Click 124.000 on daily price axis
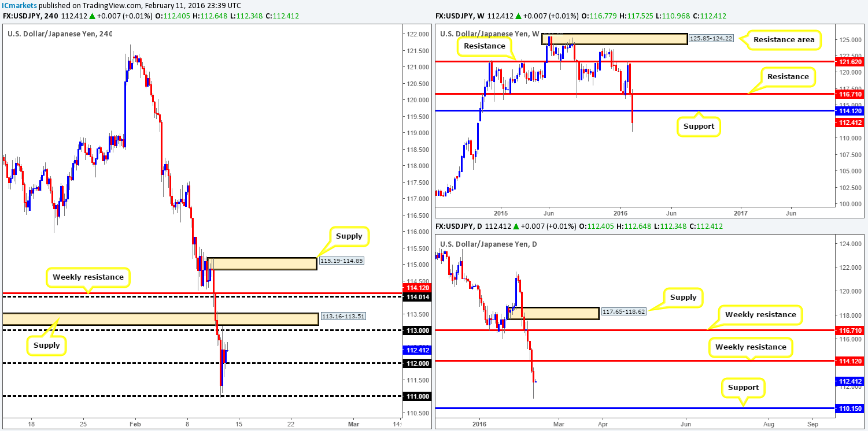The width and height of the screenshot is (868, 431). pos(849,244)
